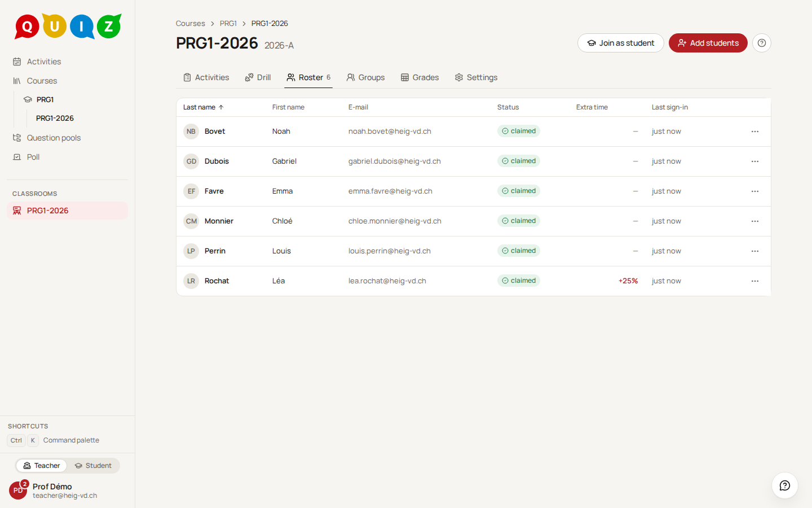This screenshot has width=812, height=508.
Task: Click the email noah.bovet@heig-vd.ch
Action: pyautogui.click(x=390, y=132)
